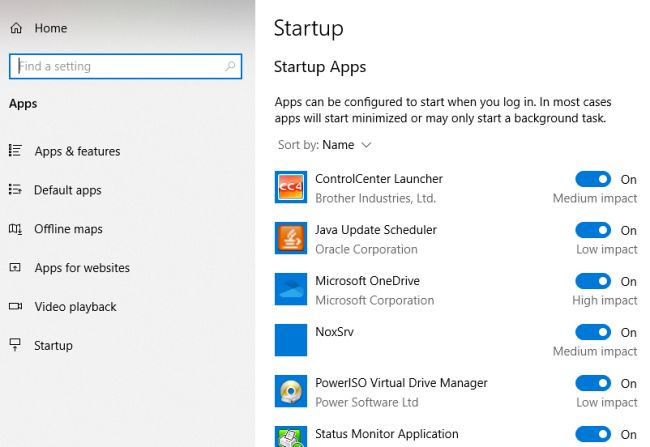
Task: Click Low impact label for Java
Action: [x=606, y=249]
